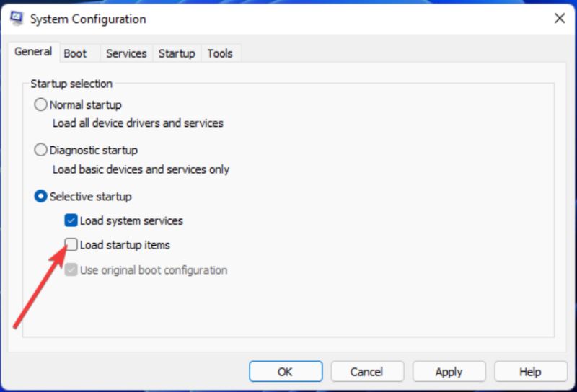Switch to the Services tab
577x392 pixels.
pos(126,54)
